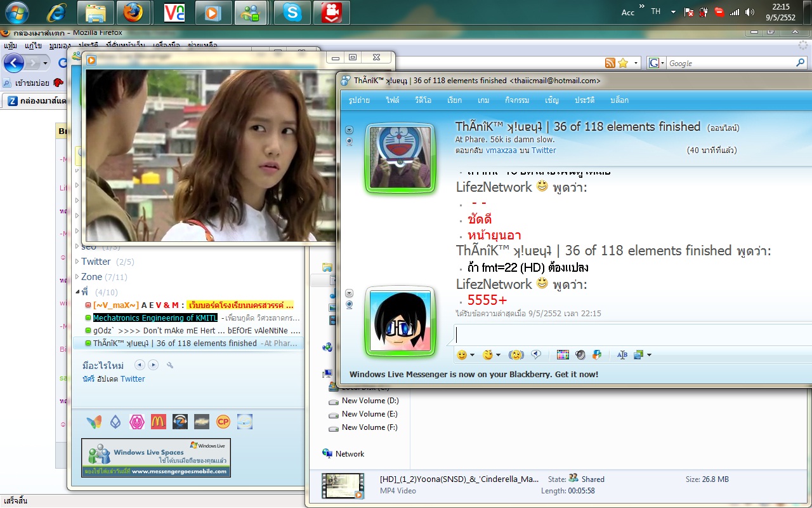Click the speaker sound icon in chat toolbar

tap(580, 354)
